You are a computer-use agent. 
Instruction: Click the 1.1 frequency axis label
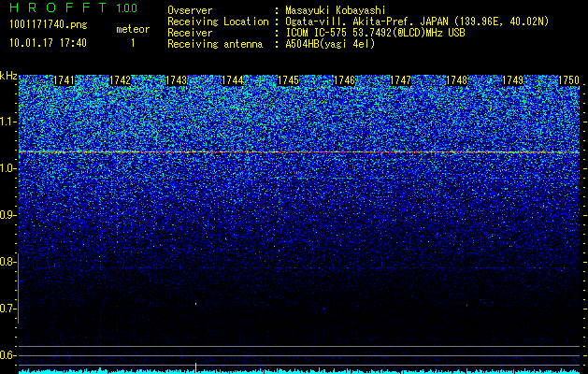[x=7, y=122]
